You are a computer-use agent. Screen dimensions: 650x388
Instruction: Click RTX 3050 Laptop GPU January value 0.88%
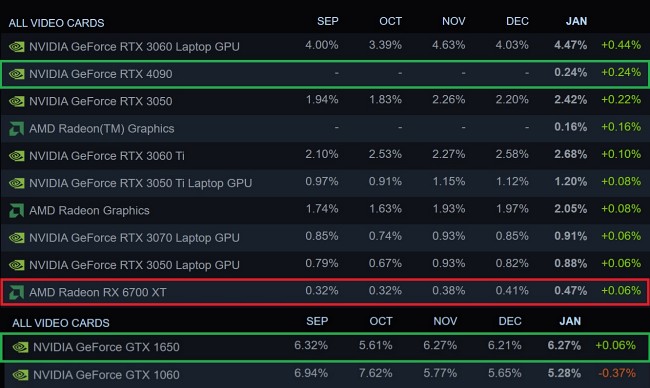coord(570,264)
